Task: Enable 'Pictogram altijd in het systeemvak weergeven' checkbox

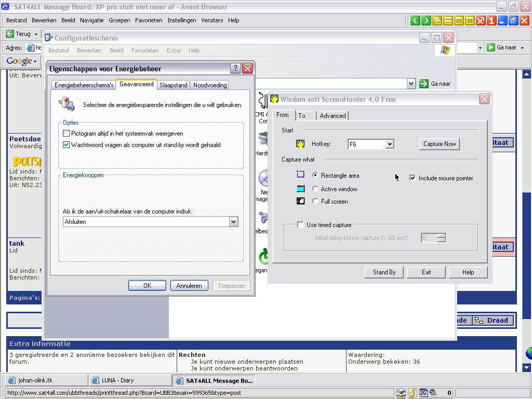Action: coord(66,134)
